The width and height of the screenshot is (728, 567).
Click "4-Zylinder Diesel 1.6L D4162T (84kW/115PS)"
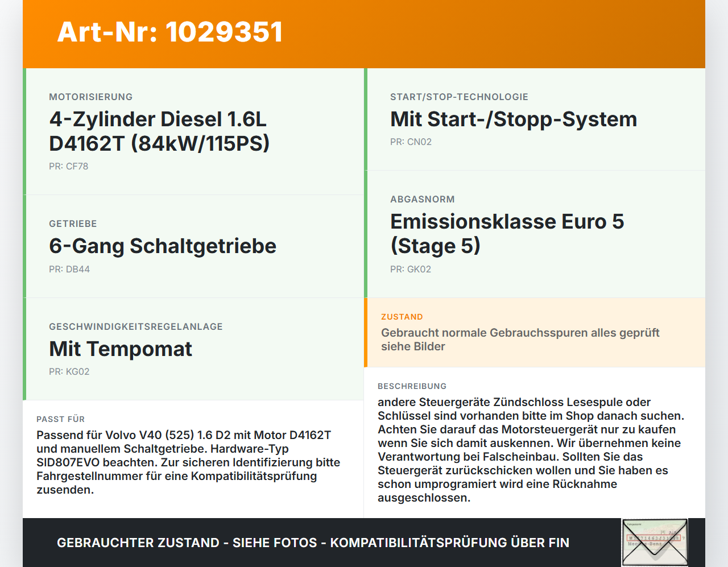(159, 131)
